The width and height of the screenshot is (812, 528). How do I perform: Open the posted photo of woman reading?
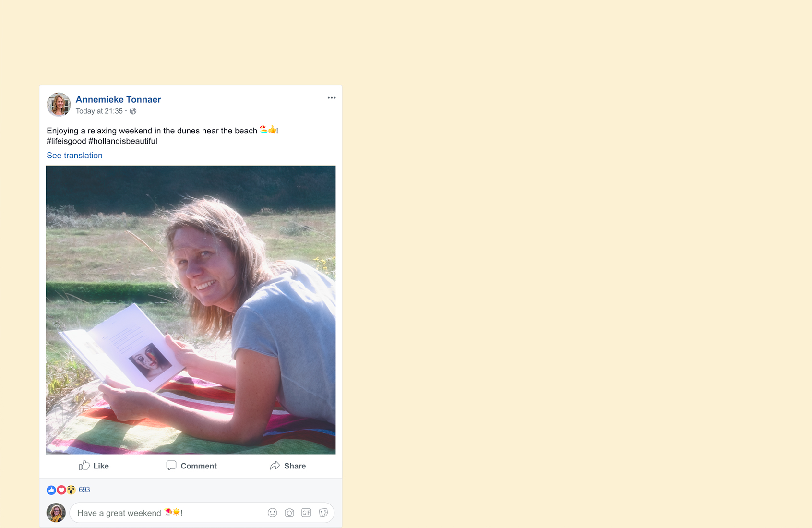(x=191, y=310)
